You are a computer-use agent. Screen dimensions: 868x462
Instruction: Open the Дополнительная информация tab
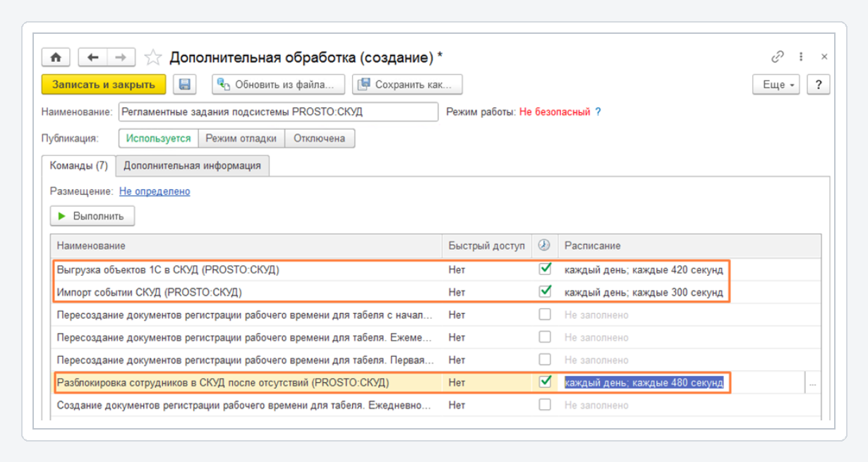coord(192,166)
